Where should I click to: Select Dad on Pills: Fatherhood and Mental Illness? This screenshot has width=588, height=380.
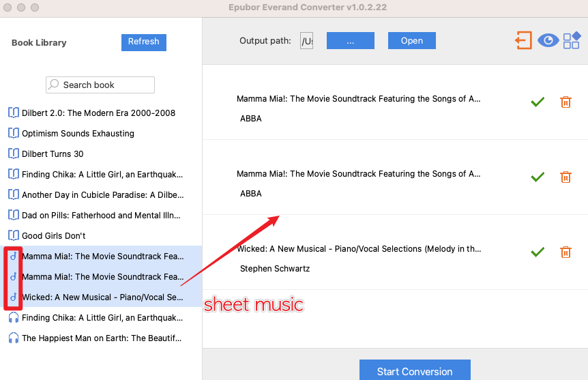[x=101, y=216]
